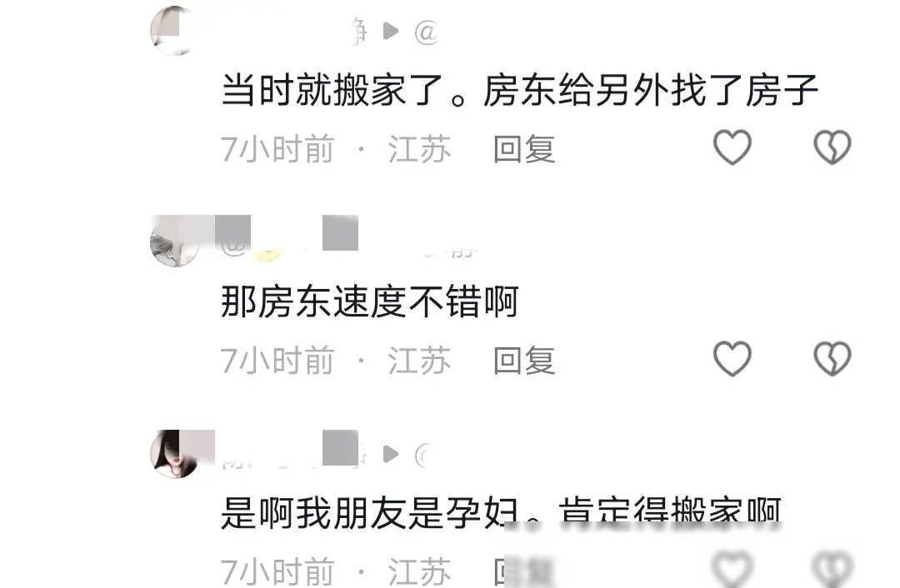Viewport: 900px width, 588px height.
Task: Tap the @ mention in the first comment header
Action: pyautogui.click(x=427, y=32)
